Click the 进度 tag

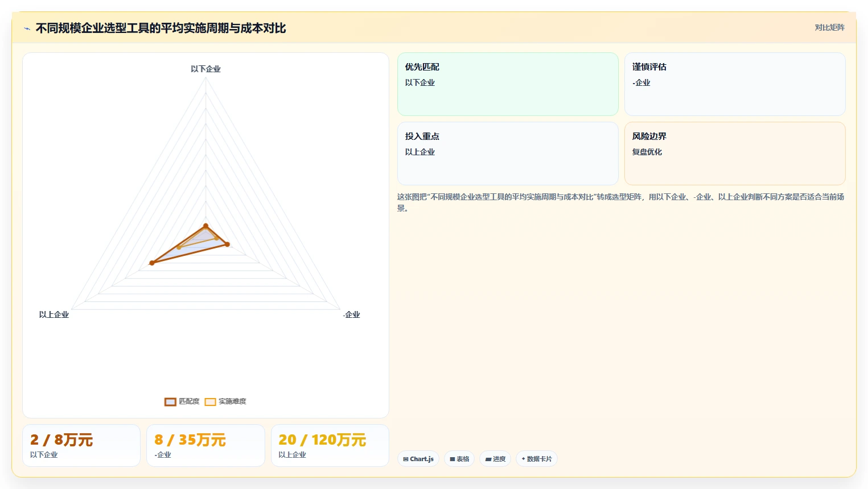click(x=495, y=459)
